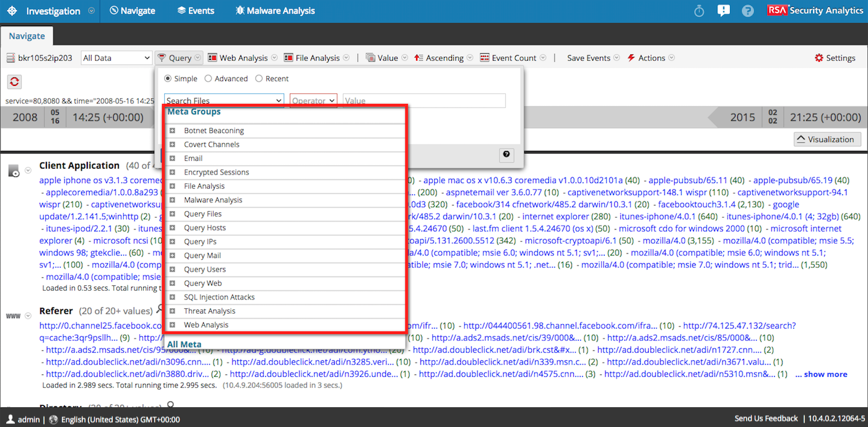Click the black help icon in query panel
The image size is (868, 427).
click(506, 155)
